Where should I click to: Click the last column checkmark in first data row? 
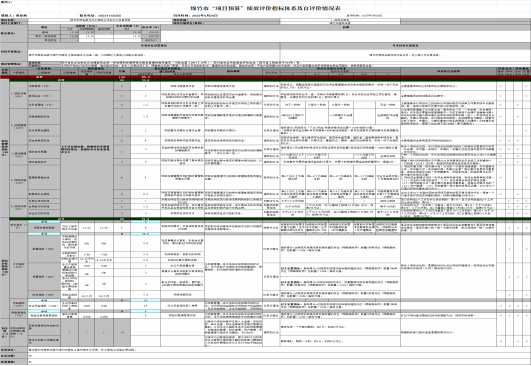coord(527,86)
